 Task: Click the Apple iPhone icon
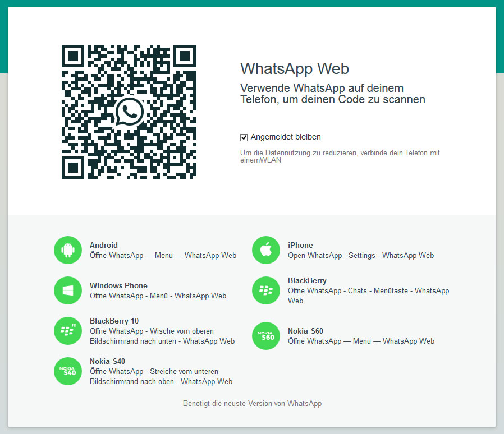coord(266,250)
